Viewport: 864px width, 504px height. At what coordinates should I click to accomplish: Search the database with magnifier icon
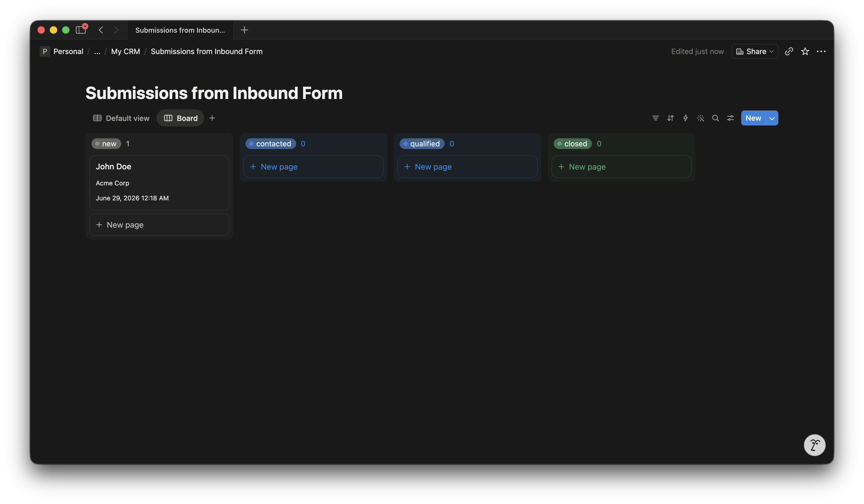(716, 118)
